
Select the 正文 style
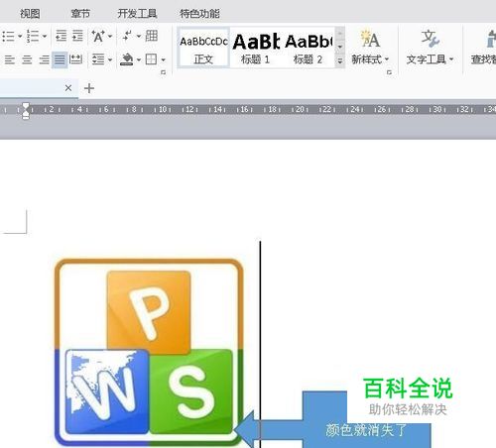203,48
